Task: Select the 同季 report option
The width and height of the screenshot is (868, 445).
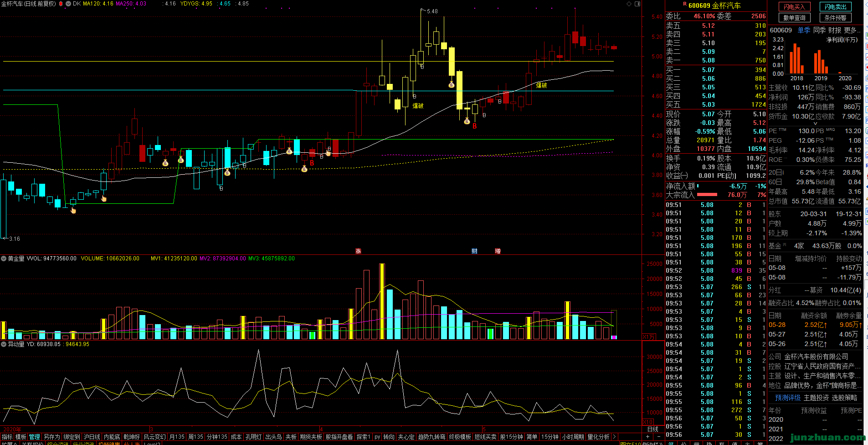Action: click(819, 30)
